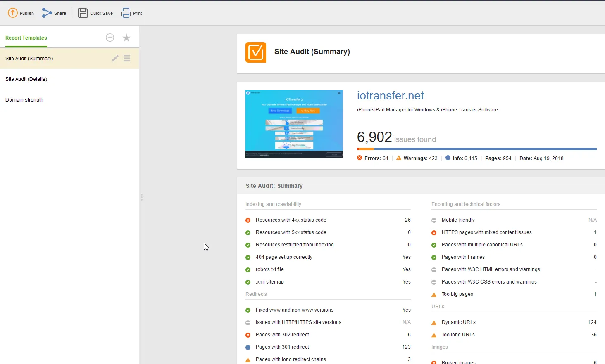
Task: Click the Share icon in toolbar
Action: tap(47, 13)
